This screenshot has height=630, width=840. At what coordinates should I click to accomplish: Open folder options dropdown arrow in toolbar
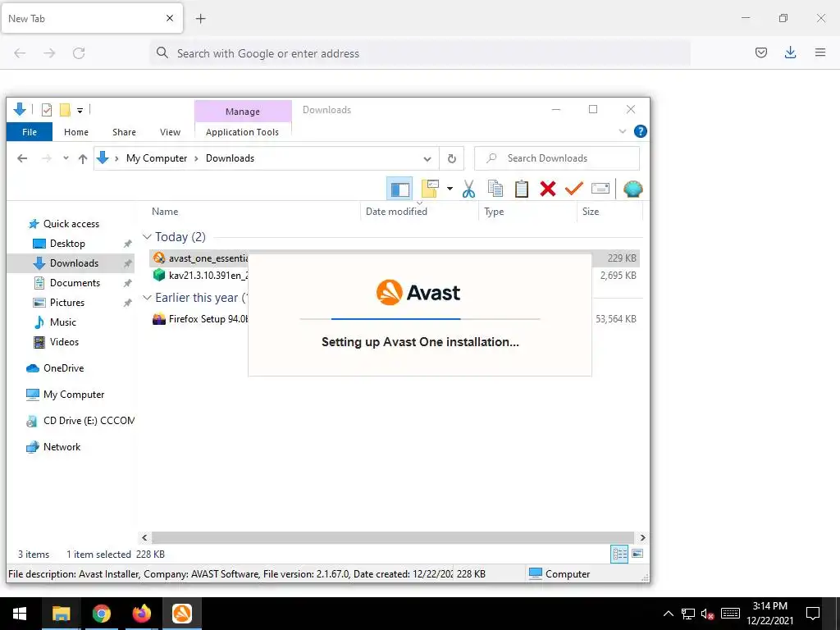450,189
